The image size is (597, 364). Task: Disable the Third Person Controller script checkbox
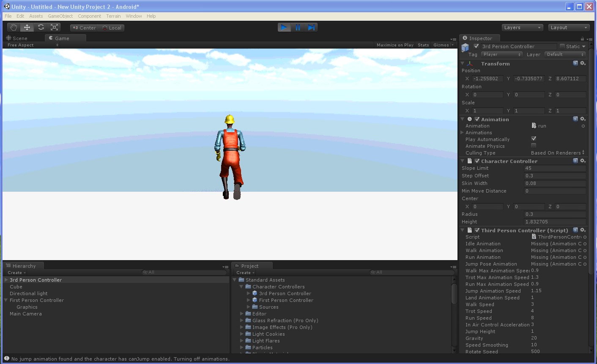pos(477,230)
